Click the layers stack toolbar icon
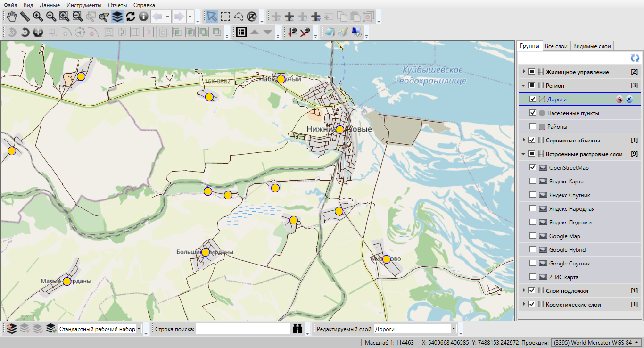This screenshot has width=644, height=348. click(117, 17)
